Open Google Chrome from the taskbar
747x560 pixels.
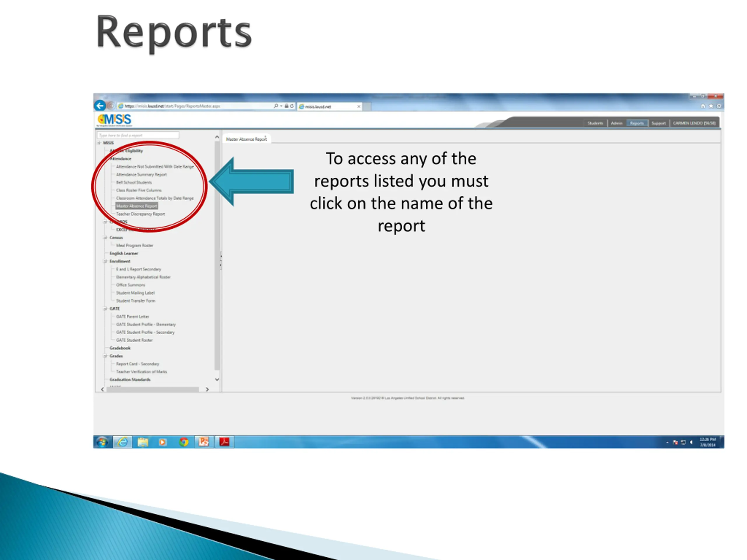point(184,442)
